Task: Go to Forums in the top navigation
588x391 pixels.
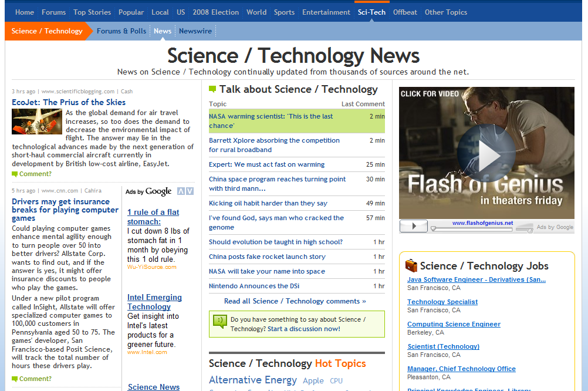Action: click(x=53, y=12)
